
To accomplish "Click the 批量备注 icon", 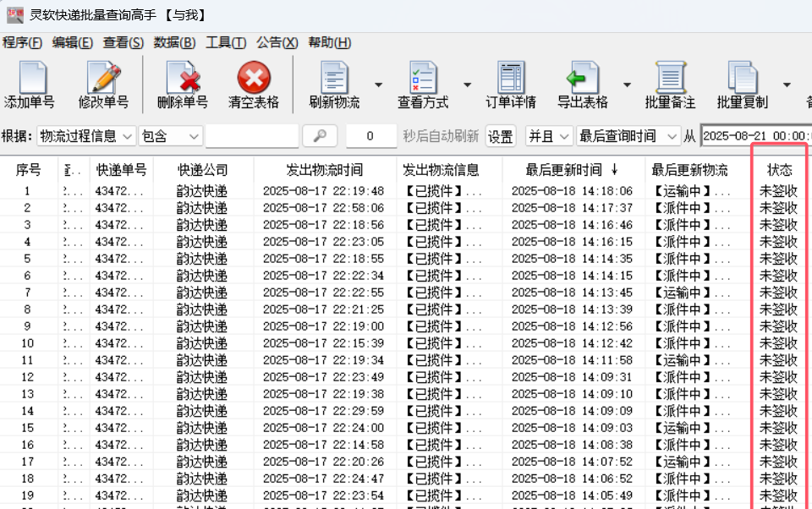I will [x=670, y=78].
